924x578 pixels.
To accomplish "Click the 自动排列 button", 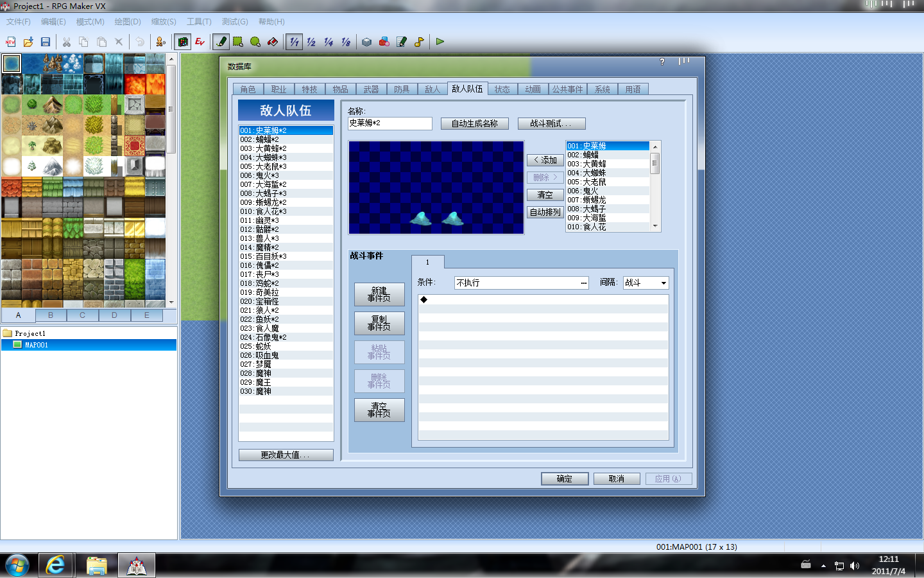I will coord(545,212).
